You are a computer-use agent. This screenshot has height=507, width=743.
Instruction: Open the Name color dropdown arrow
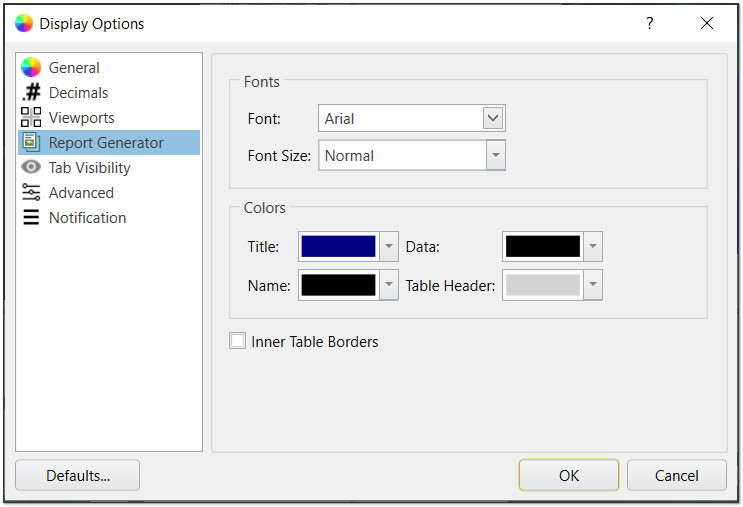click(x=389, y=285)
